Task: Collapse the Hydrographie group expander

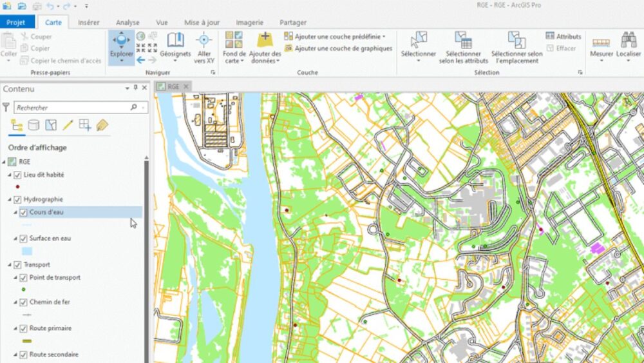Action: [x=10, y=200]
